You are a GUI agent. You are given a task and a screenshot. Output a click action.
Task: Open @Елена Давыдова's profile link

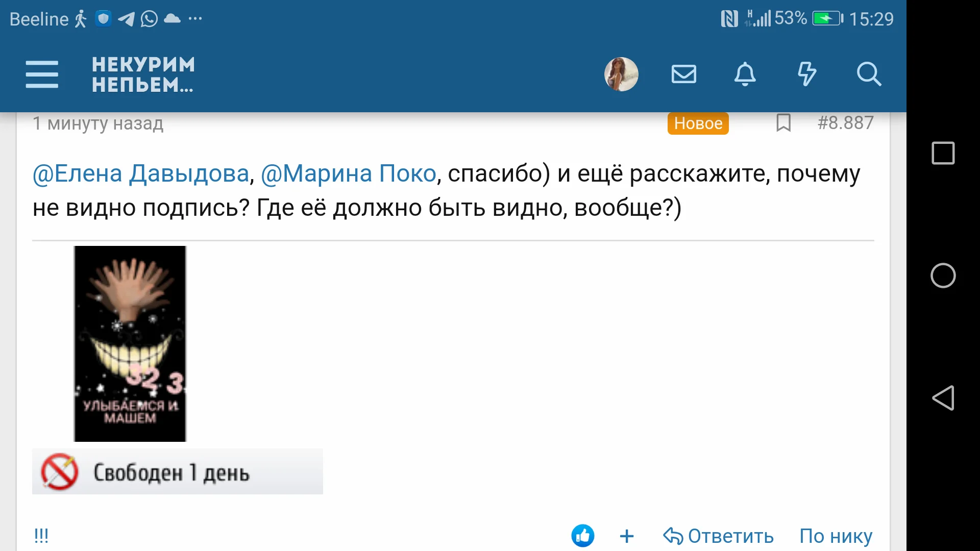pyautogui.click(x=139, y=173)
